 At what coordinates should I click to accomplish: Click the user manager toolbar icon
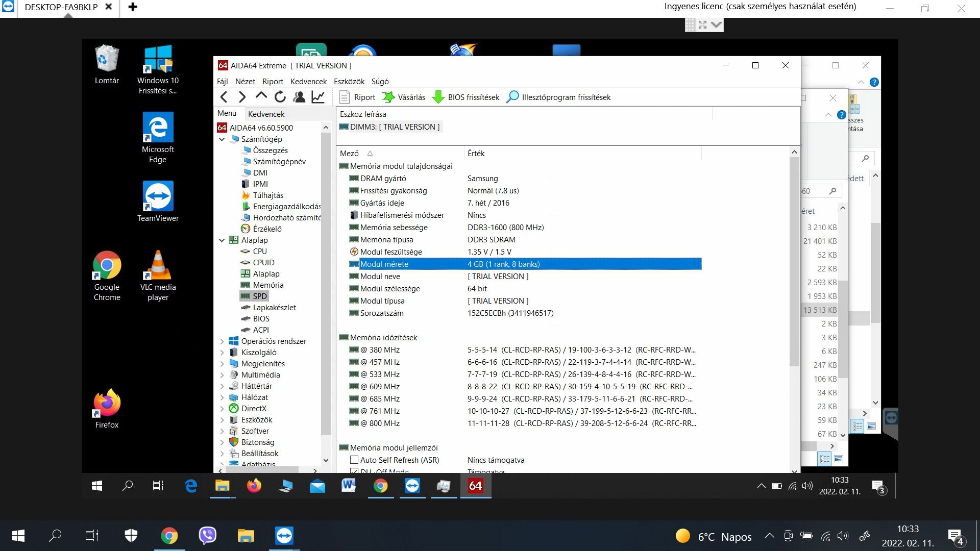coord(299,97)
